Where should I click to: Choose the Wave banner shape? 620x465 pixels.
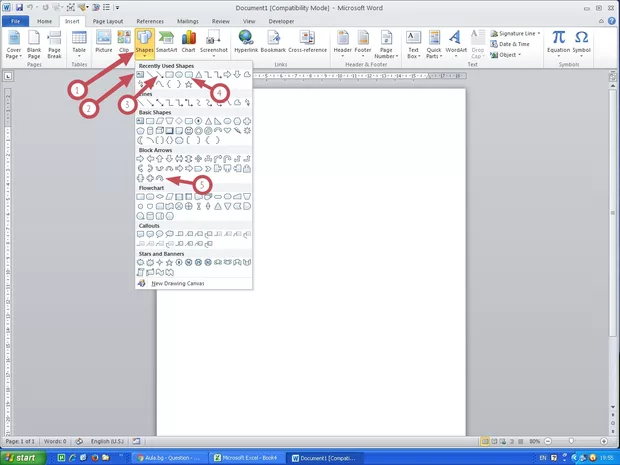[x=159, y=272]
